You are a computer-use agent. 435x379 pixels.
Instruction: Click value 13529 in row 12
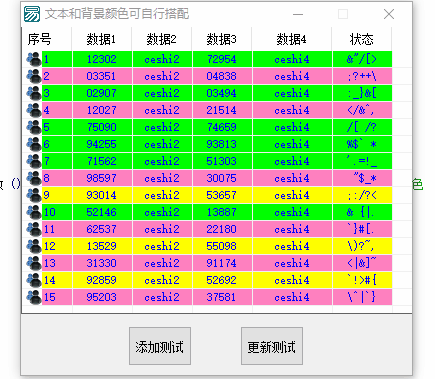pos(102,246)
